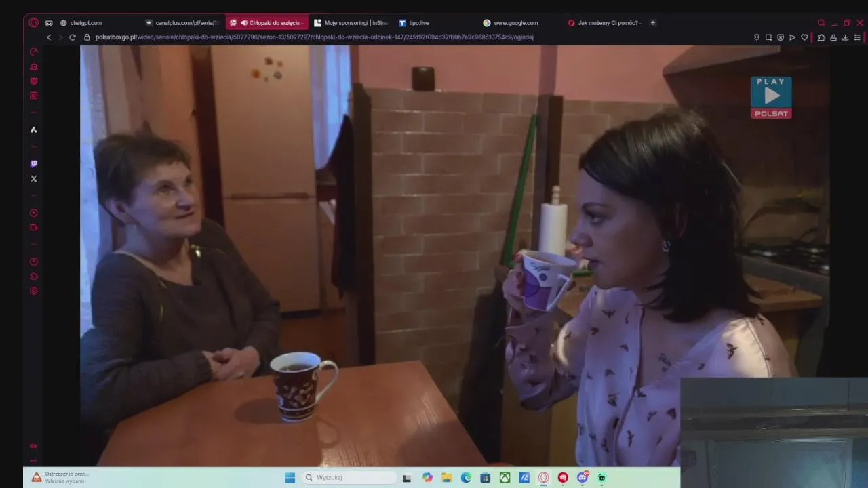Switch to the canalplus.com tab

point(183,23)
